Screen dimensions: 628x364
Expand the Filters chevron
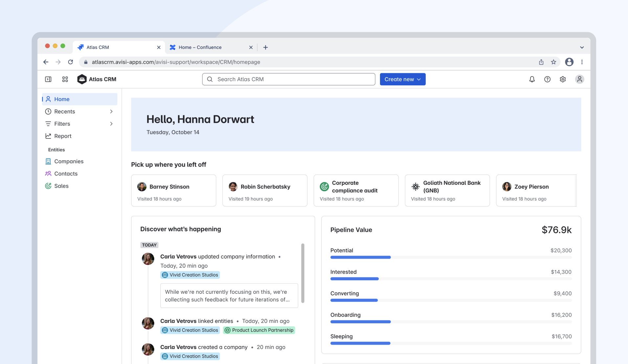[x=111, y=124]
